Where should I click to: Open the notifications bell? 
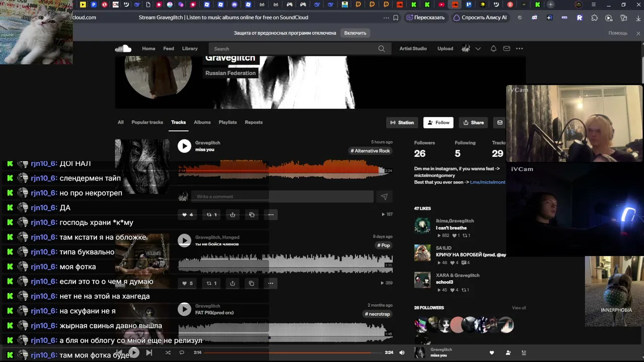pyautogui.click(x=494, y=49)
